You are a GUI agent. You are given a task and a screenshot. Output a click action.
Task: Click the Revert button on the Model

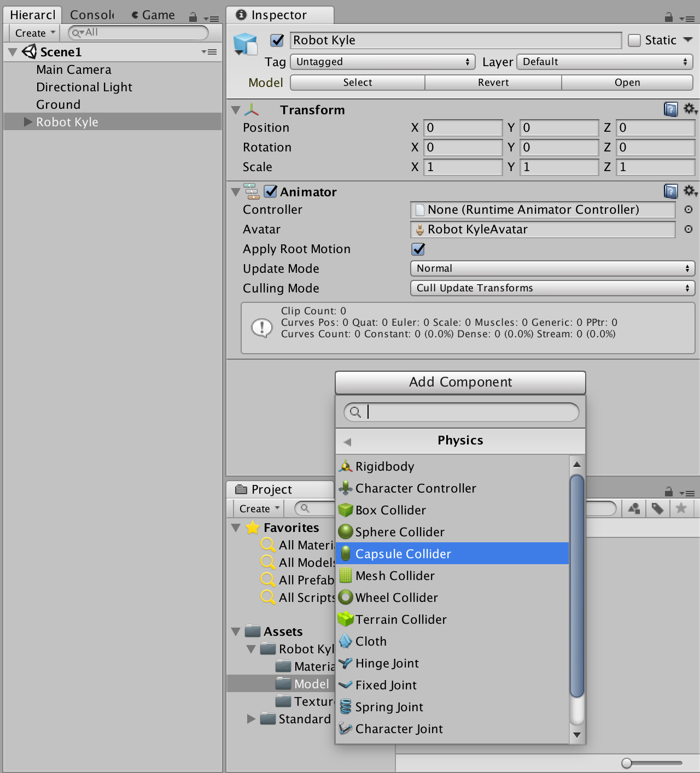coord(492,82)
